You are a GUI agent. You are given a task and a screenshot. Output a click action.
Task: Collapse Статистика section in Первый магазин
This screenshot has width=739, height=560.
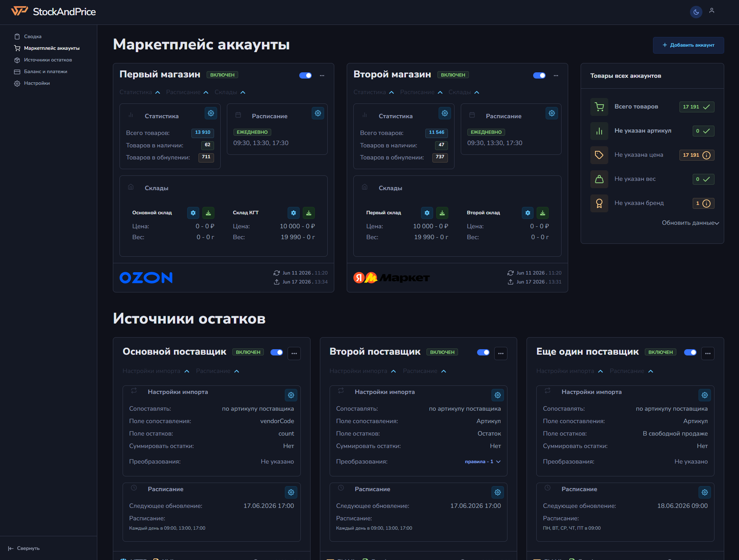(140, 92)
